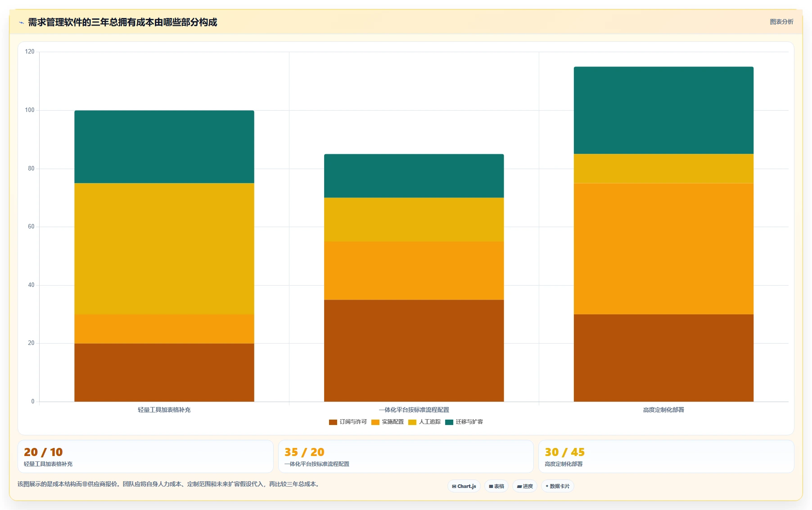Viewport: 812px width, 510px height.
Task: Click orange 实施配置 segment of 轻量工具 bar
Action: 164,329
